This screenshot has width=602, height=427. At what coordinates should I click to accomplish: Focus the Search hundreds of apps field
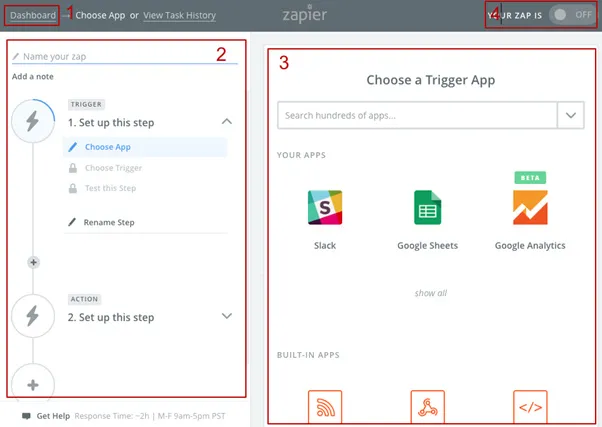(417, 115)
